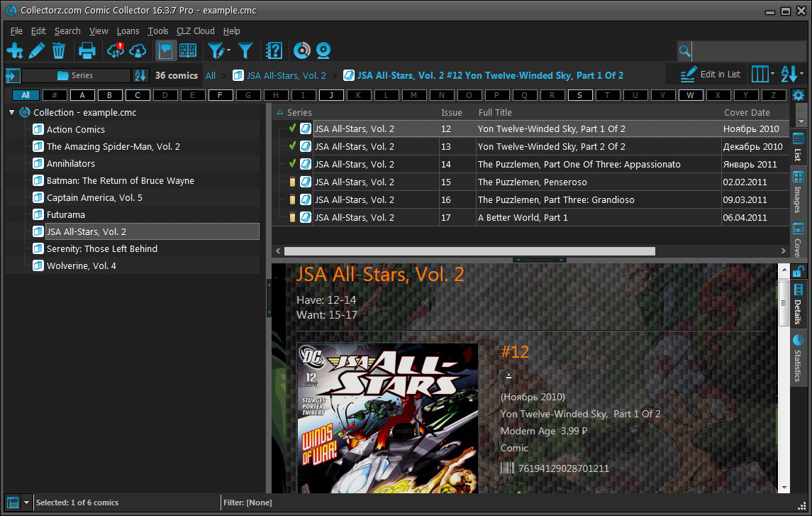The width and height of the screenshot is (812, 516).
Task: Select letter F in alphabet bar
Action: coord(220,95)
